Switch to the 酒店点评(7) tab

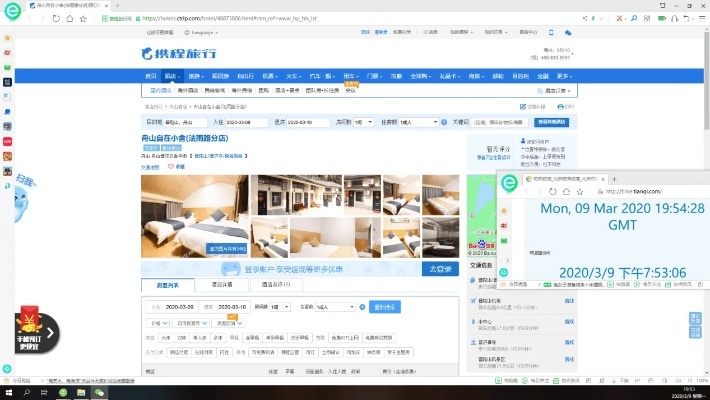(x=276, y=285)
